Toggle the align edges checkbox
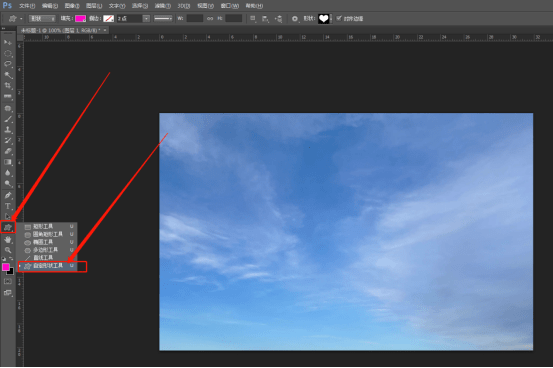The image size is (553, 368). [x=339, y=18]
